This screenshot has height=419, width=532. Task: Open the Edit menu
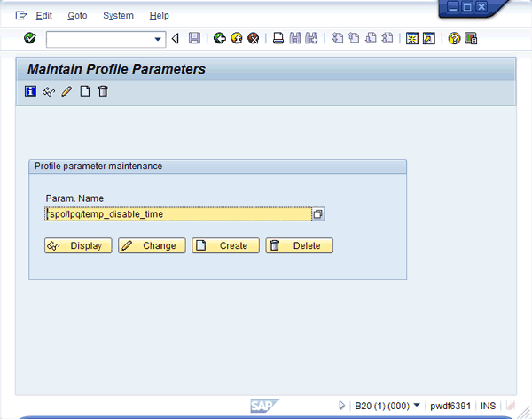[x=44, y=16]
